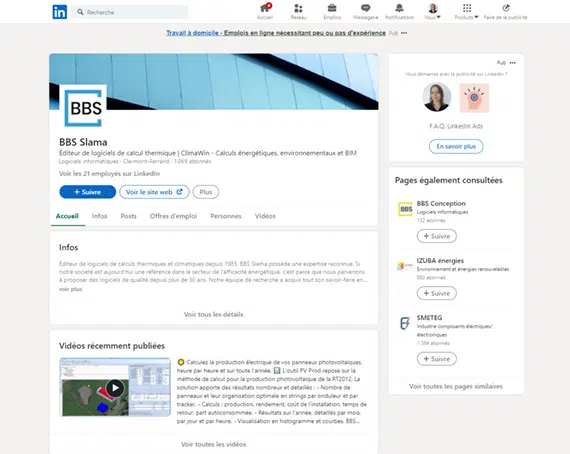
Task: Click F.A.Q. LinkedIn Ads text
Action: (x=456, y=126)
